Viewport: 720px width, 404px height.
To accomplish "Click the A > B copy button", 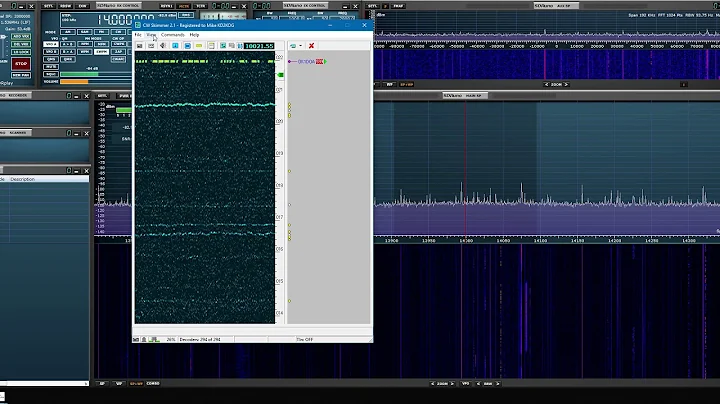I will click(x=68, y=44).
